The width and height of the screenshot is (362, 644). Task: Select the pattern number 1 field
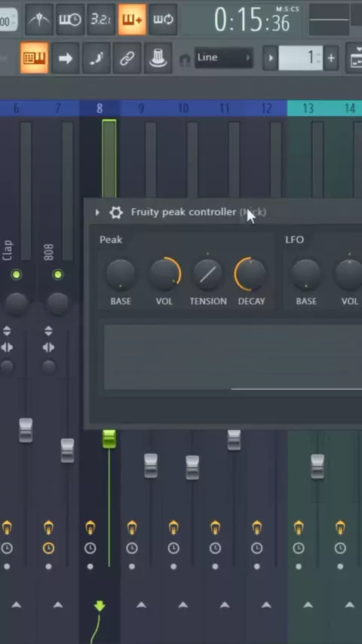click(301, 58)
